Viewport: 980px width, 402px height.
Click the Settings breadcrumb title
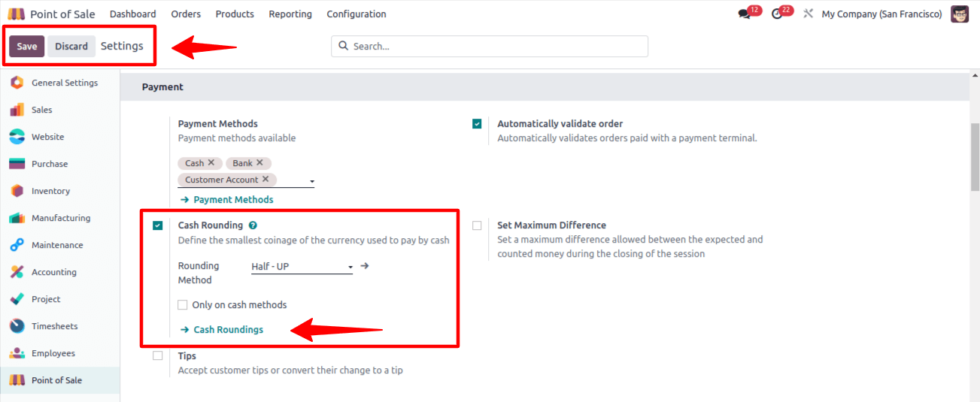click(122, 46)
